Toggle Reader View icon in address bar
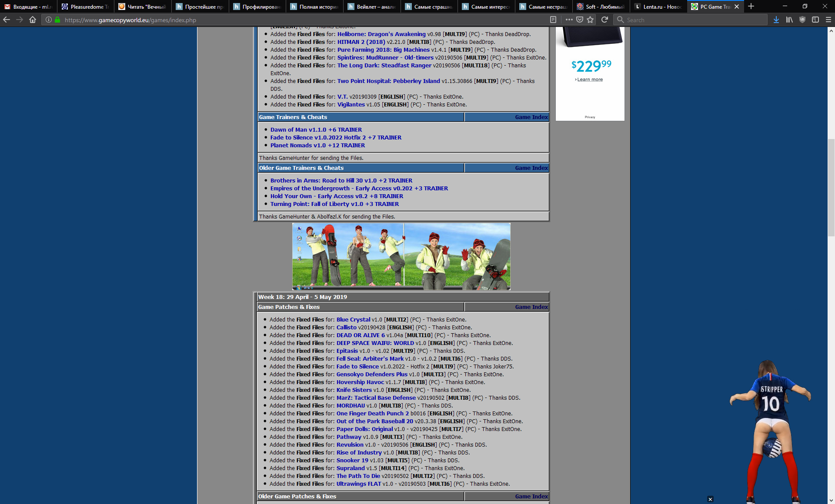835x504 pixels. [553, 20]
